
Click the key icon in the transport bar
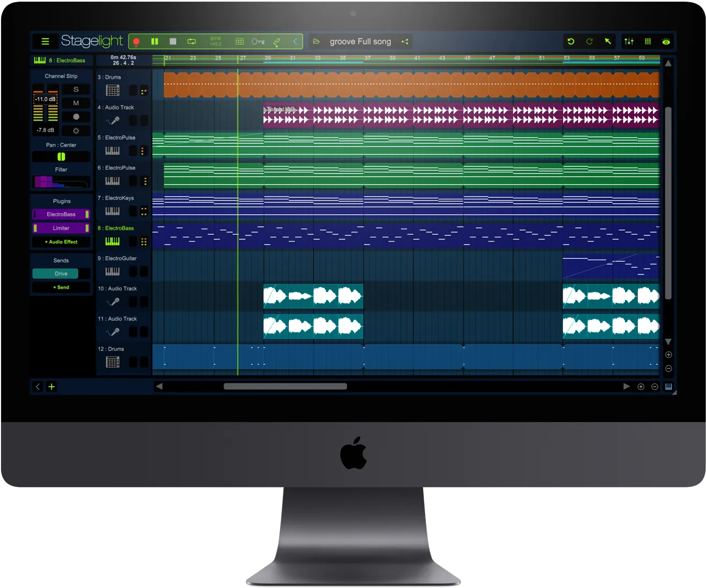[258, 41]
